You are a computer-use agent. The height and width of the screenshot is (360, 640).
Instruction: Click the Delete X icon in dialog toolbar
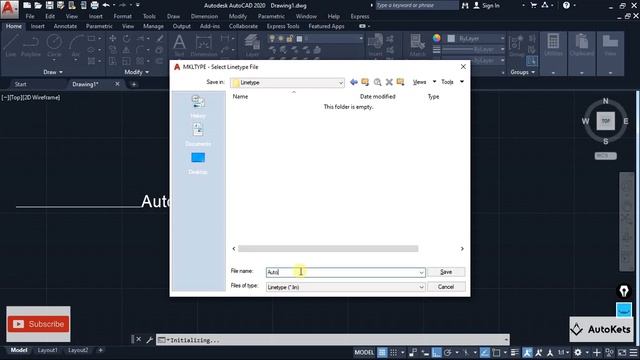(389, 82)
